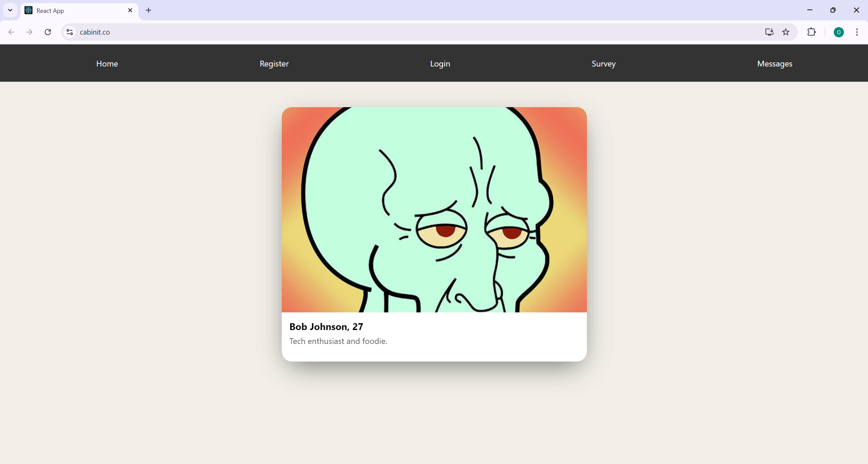This screenshot has height=464, width=868.
Task: Click the install app icon in address bar
Action: coord(769,32)
